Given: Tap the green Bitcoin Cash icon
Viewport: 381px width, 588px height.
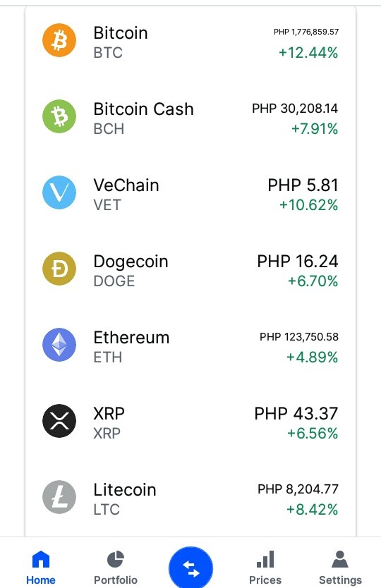Looking at the screenshot, I should [x=59, y=116].
